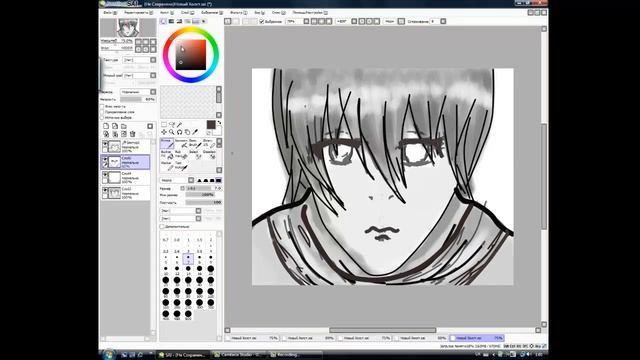
Task: Click the canvas horizontal scrollbar
Action: click(382, 330)
